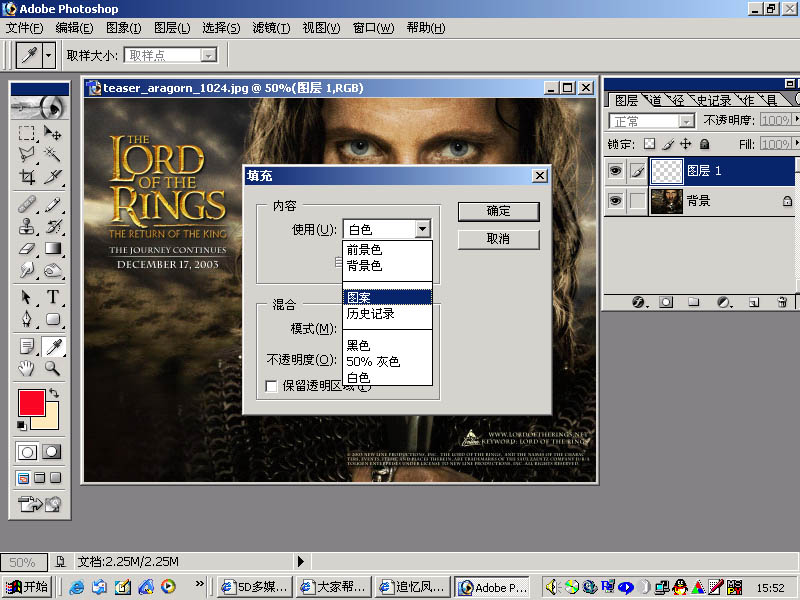Select the Smudge tool
The width and height of the screenshot is (800, 600).
tap(27, 269)
